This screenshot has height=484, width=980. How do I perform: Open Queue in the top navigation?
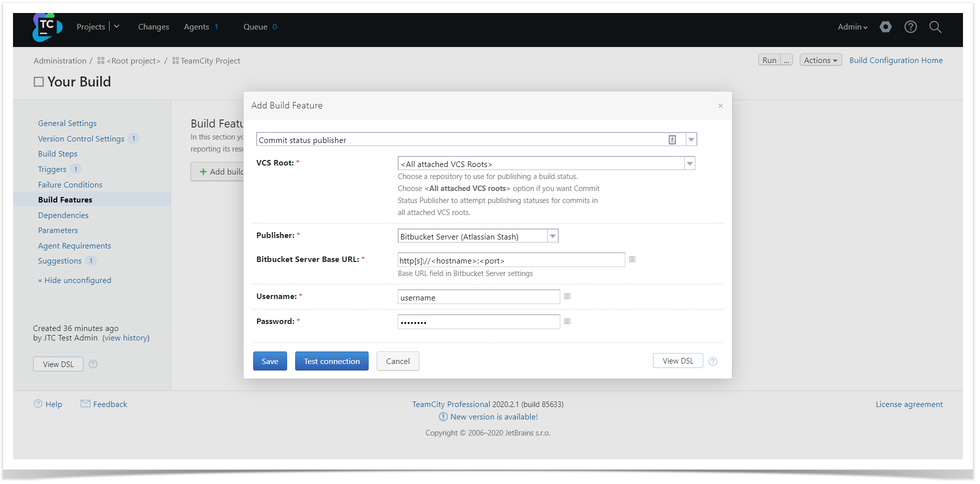pyautogui.click(x=255, y=27)
